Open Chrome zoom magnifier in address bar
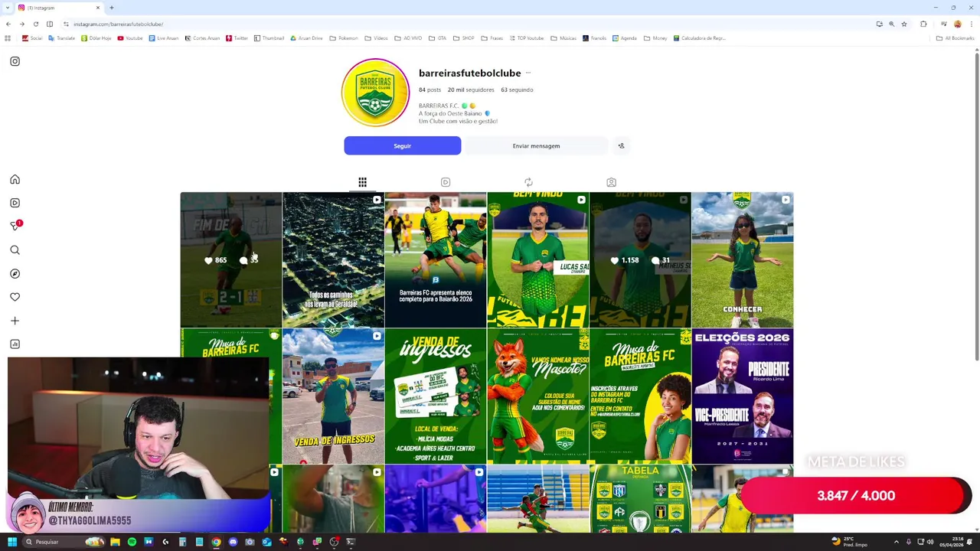This screenshot has width=980, height=551. [x=891, y=24]
